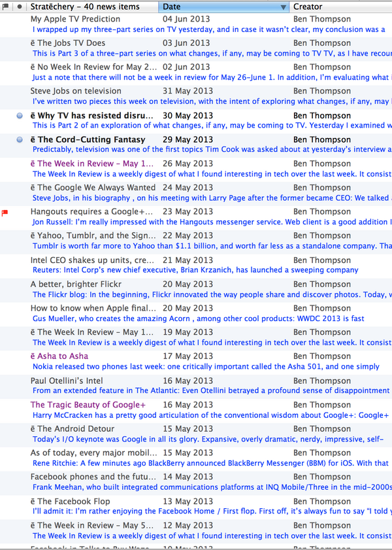392x550 pixels.
Task: Click the flag column header icon
Action: (x=5, y=7)
